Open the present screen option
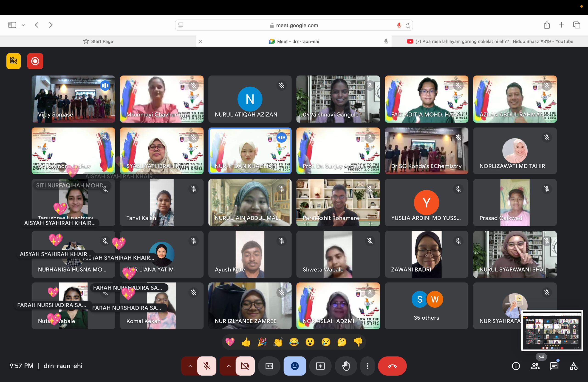Image resolution: width=588 pixels, height=382 pixels. click(x=320, y=366)
